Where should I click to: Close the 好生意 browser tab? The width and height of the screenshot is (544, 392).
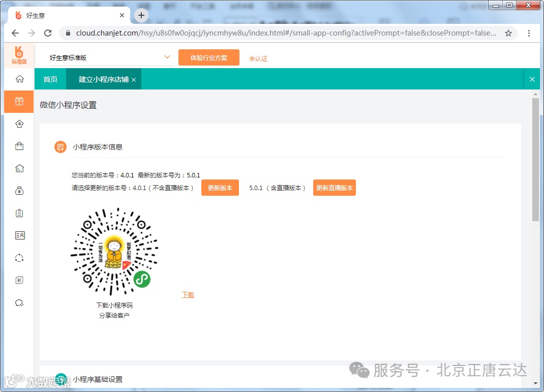pos(122,15)
